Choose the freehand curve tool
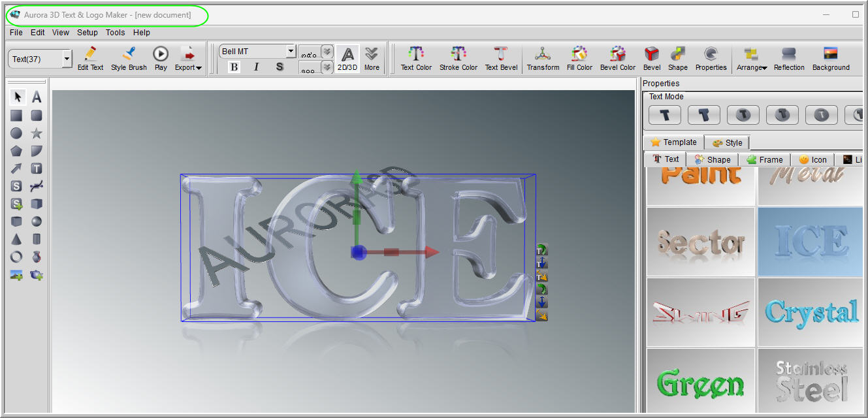The width and height of the screenshot is (868, 418). pos(37,186)
